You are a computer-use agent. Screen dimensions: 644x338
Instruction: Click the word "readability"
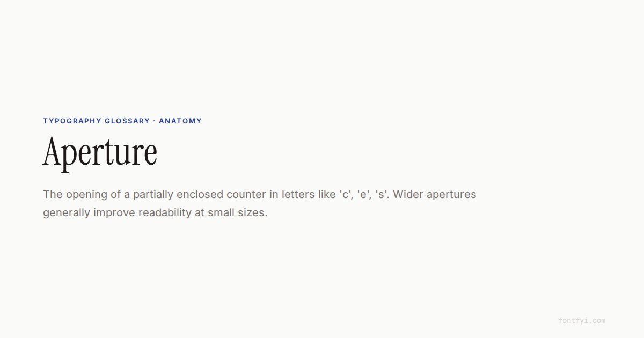(165, 212)
